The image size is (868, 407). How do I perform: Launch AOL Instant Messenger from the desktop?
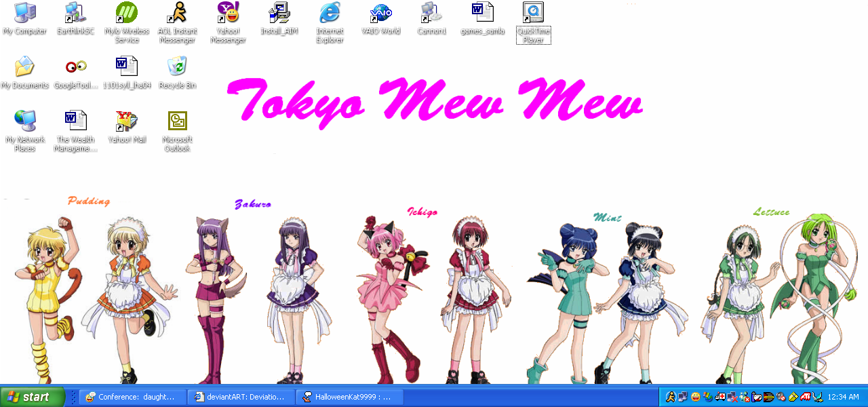pyautogui.click(x=178, y=23)
